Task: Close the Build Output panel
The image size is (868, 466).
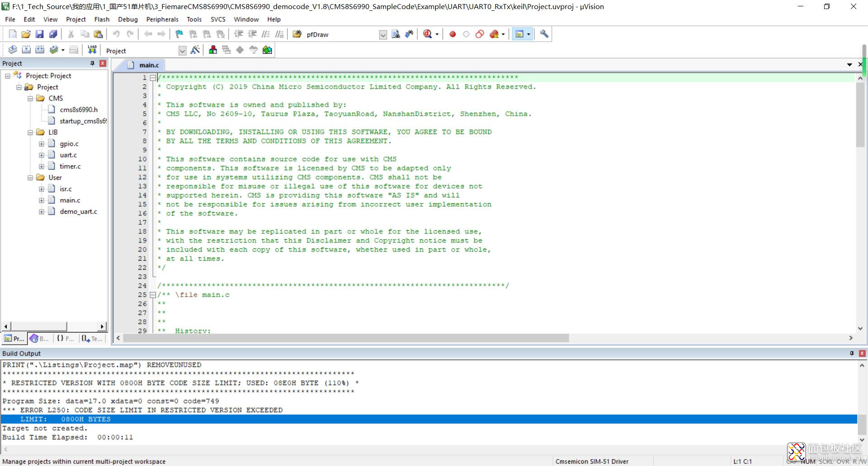Action: [x=862, y=353]
